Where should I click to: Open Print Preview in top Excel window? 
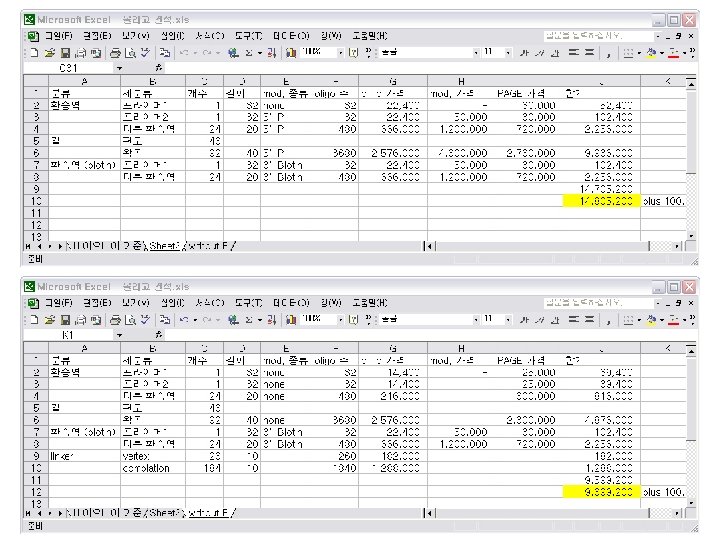130,53
